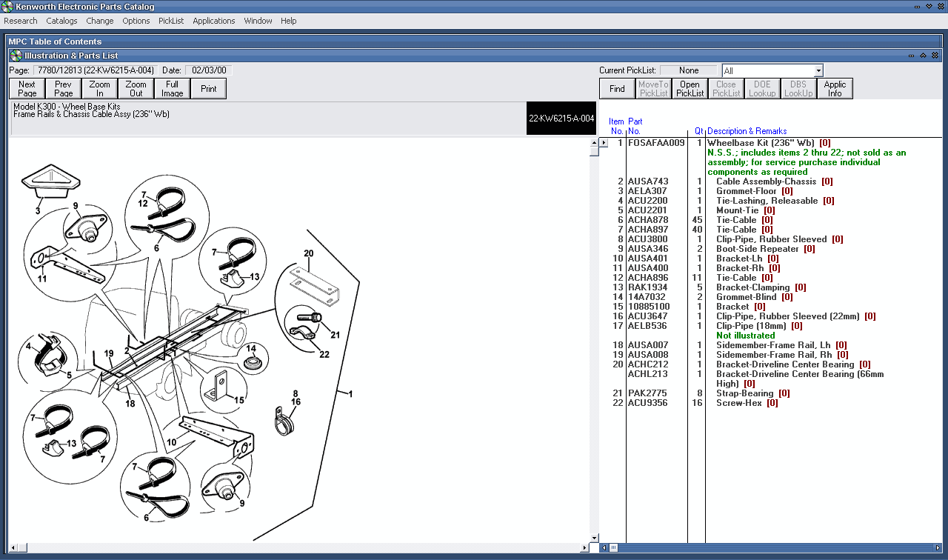Open the Help menu
The image size is (948, 560).
288,21
